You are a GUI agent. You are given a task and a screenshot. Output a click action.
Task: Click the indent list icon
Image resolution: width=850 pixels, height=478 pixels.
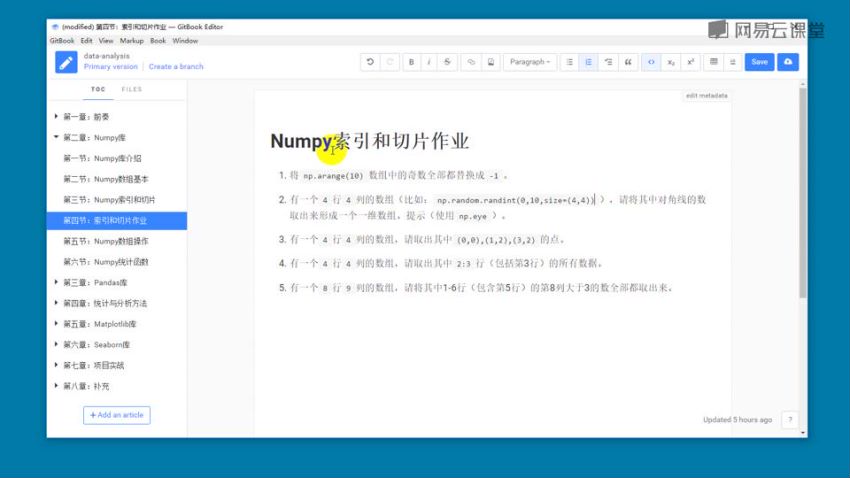point(608,62)
